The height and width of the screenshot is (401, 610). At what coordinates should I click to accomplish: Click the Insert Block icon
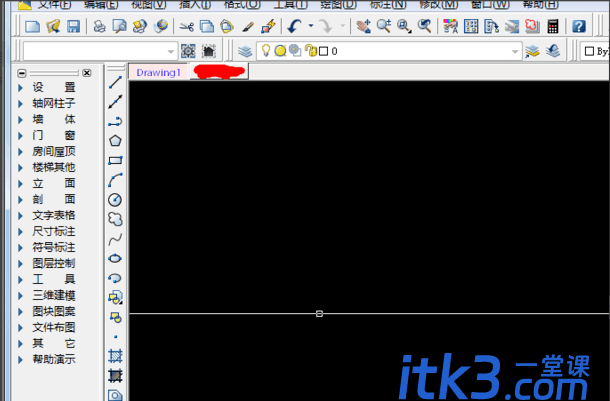[115, 298]
